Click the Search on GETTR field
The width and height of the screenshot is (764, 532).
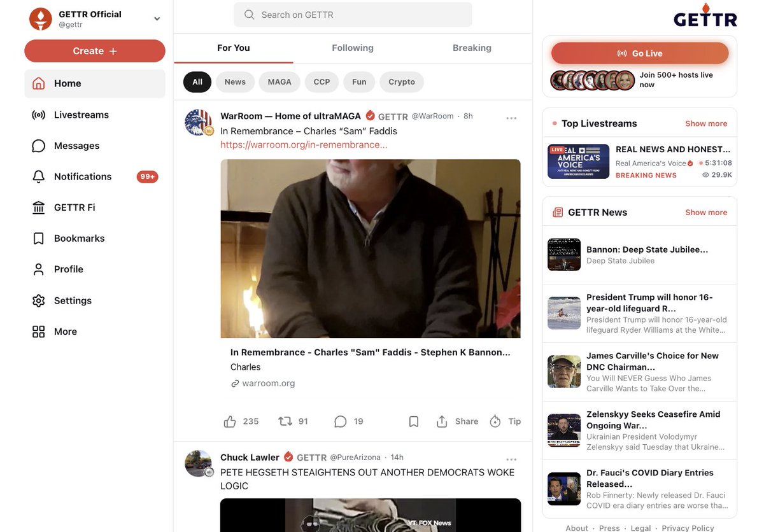(x=353, y=15)
